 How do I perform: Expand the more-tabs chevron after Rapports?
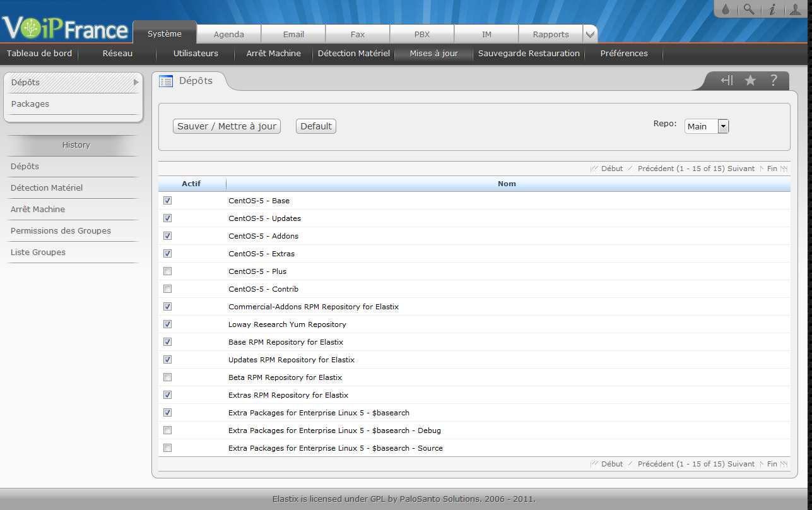point(590,35)
